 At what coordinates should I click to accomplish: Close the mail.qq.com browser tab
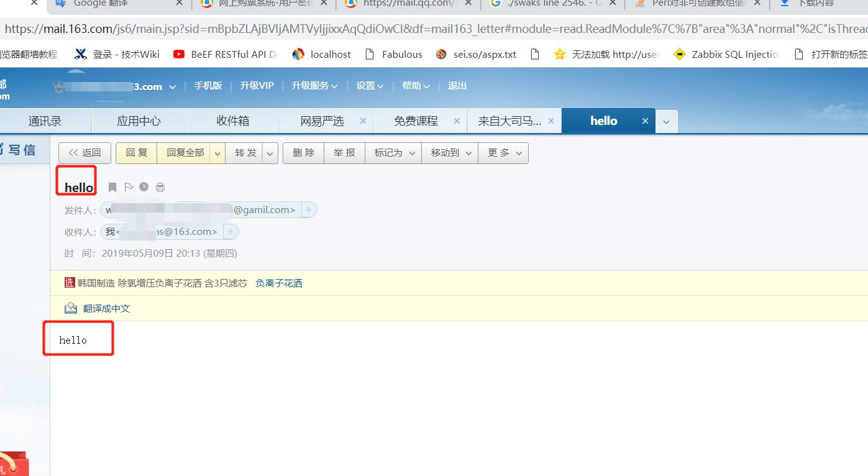pos(468,3)
